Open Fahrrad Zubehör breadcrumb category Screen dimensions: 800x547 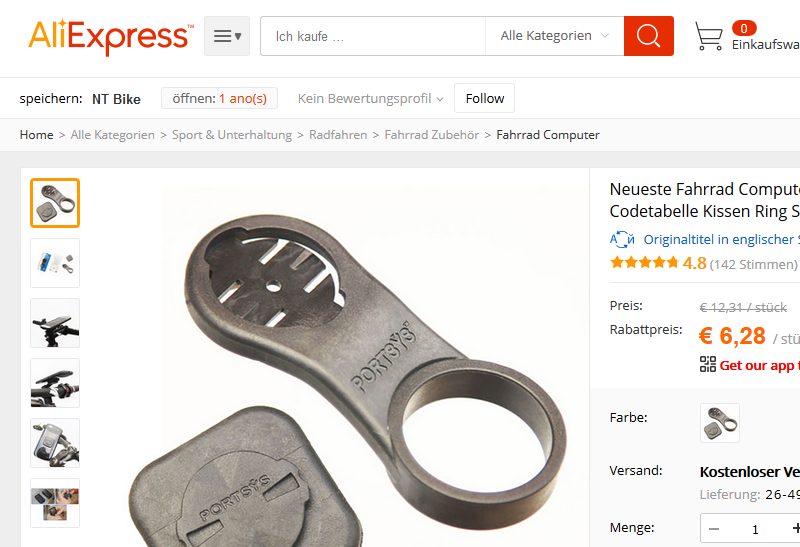click(432, 135)
